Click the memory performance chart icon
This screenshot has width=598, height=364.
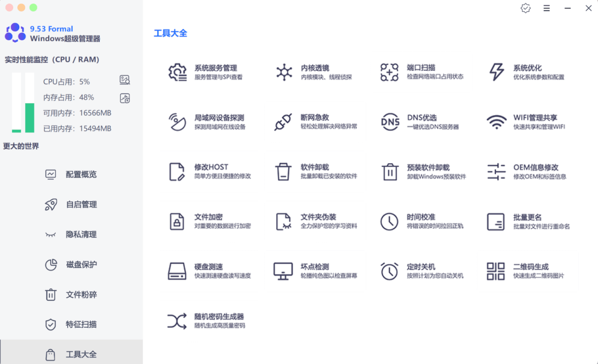click(124, 98)
